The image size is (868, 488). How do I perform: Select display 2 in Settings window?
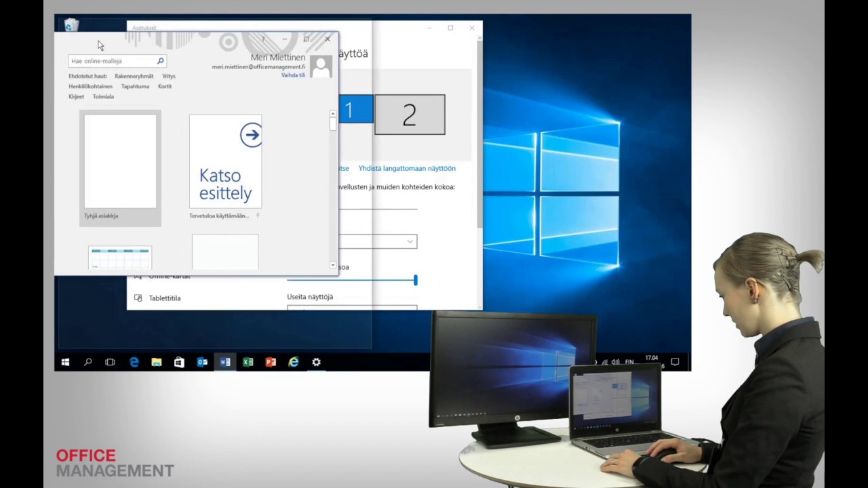click(410, 115)
